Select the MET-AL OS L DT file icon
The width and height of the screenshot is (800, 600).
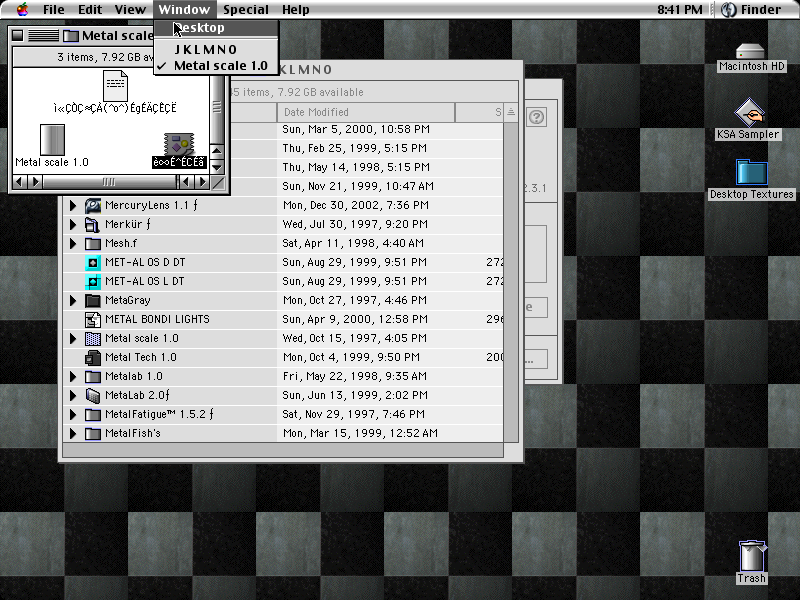92,281
